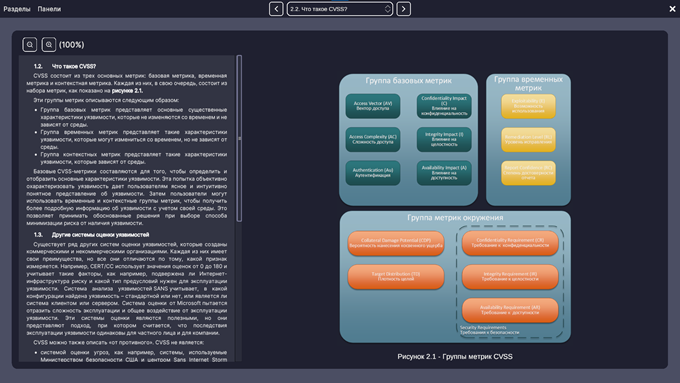Close the viewer with the X icon
The image size is (680, 383).
click(x=672, y=9)
